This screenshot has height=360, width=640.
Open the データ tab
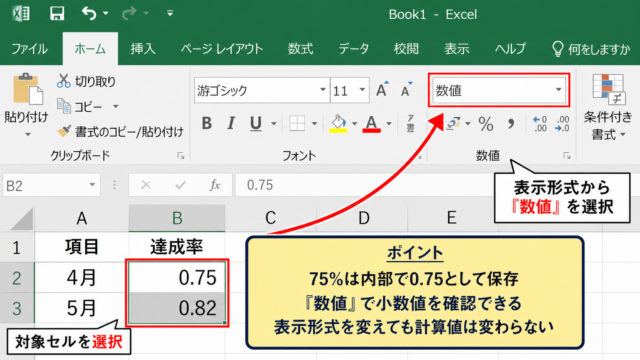pos(353,49)
